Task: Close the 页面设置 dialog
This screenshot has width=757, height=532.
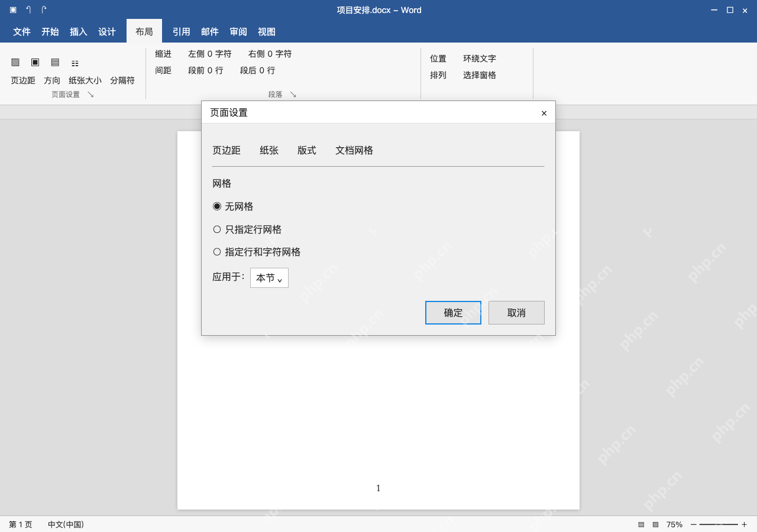Action: (x=544, y=113)
